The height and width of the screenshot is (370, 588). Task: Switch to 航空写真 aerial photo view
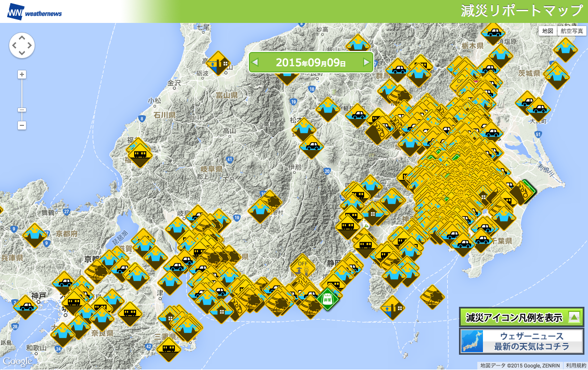[x=570, y=31]
